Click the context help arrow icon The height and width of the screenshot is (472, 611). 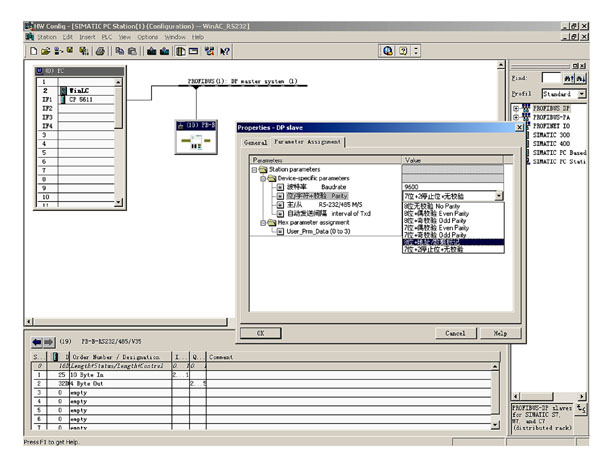(224, 51)
